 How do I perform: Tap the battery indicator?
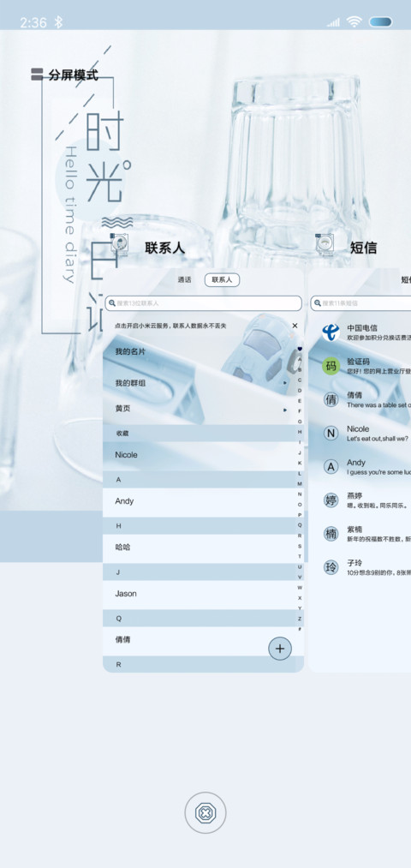tap(380, 22)
